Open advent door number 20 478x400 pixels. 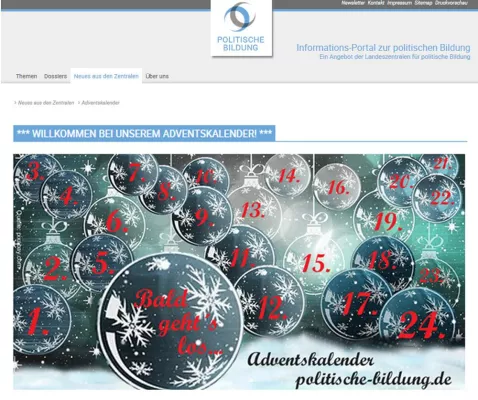point(401,182)
